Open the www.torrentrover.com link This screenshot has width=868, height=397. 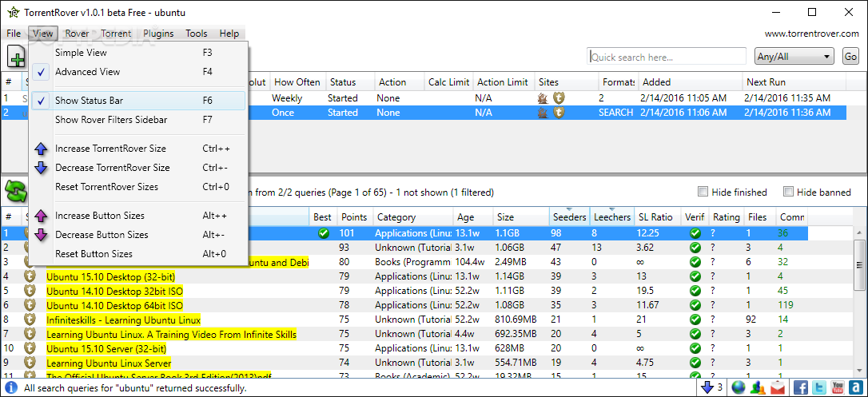[811, 34]
